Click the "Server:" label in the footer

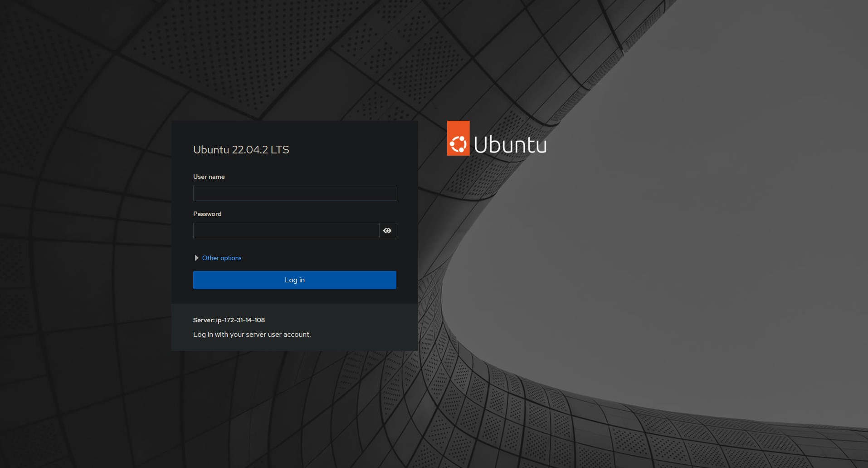pyautogui.click(x=204, y=320)
